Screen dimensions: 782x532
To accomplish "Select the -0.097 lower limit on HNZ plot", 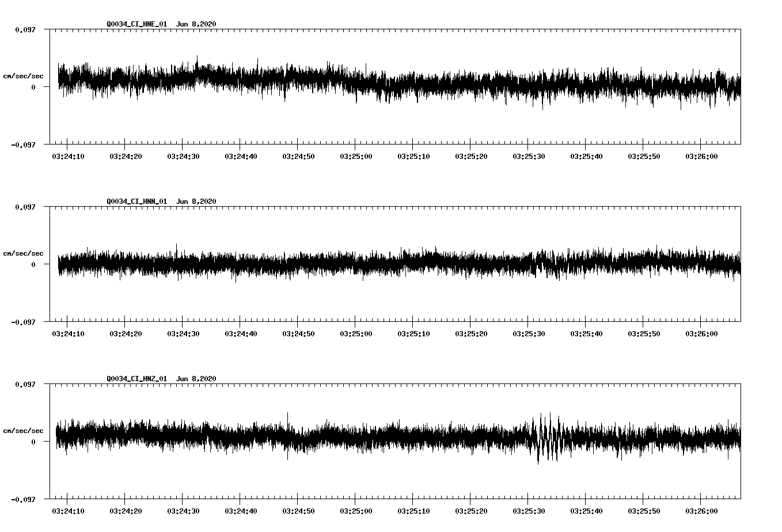I will click(23, 499).
